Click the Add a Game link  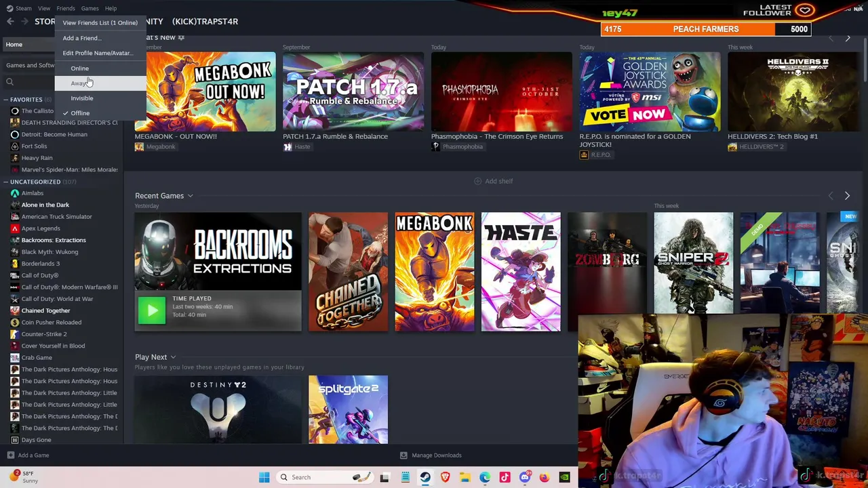coord(33,455)
